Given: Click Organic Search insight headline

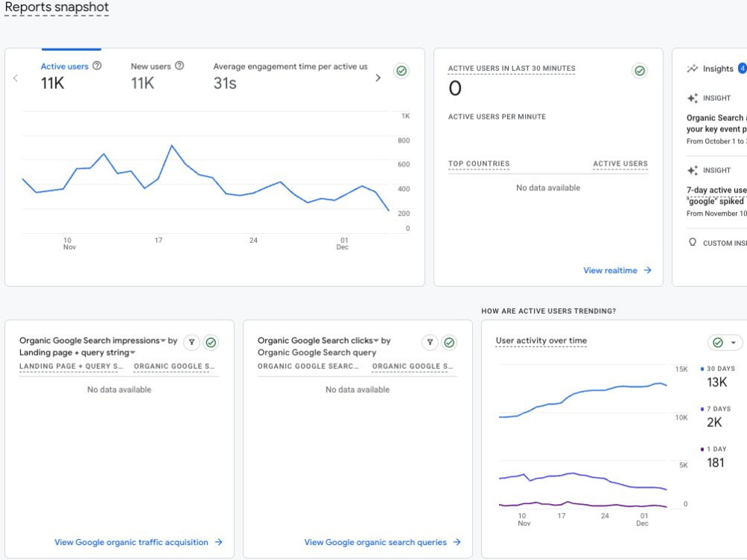Looking at the screenshot, I should [716, 123].
